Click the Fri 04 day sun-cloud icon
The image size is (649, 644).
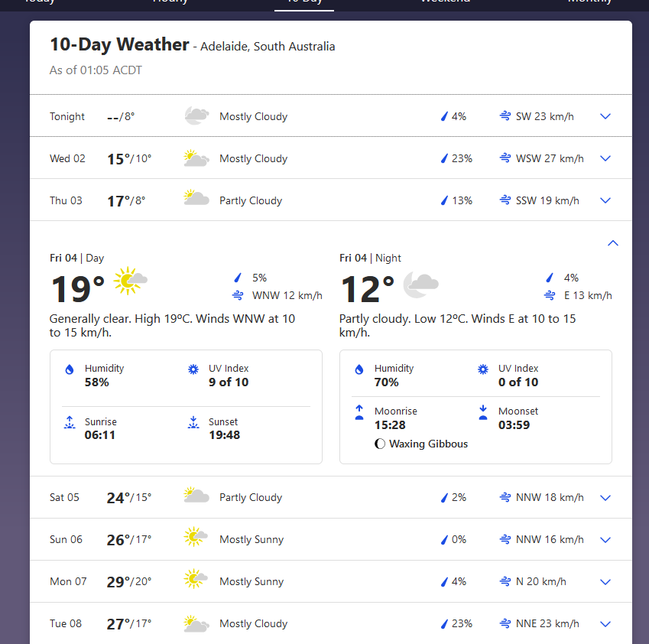[131, 281]
